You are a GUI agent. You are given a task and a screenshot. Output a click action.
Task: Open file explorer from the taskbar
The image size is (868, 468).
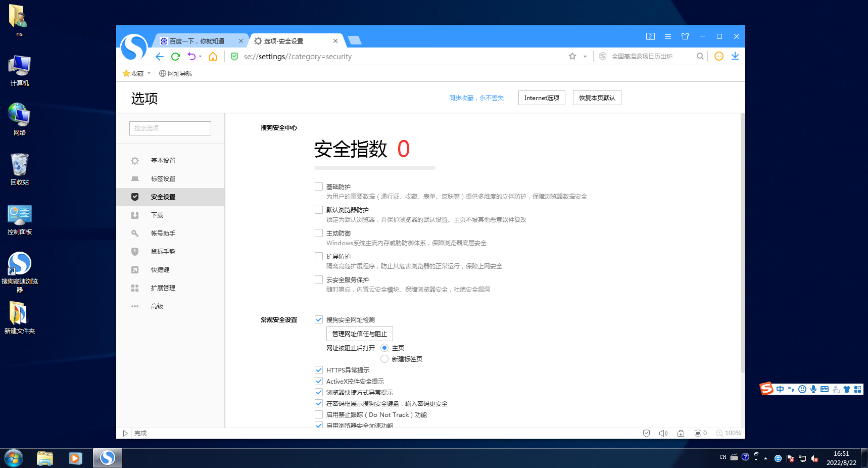point(45,458)
